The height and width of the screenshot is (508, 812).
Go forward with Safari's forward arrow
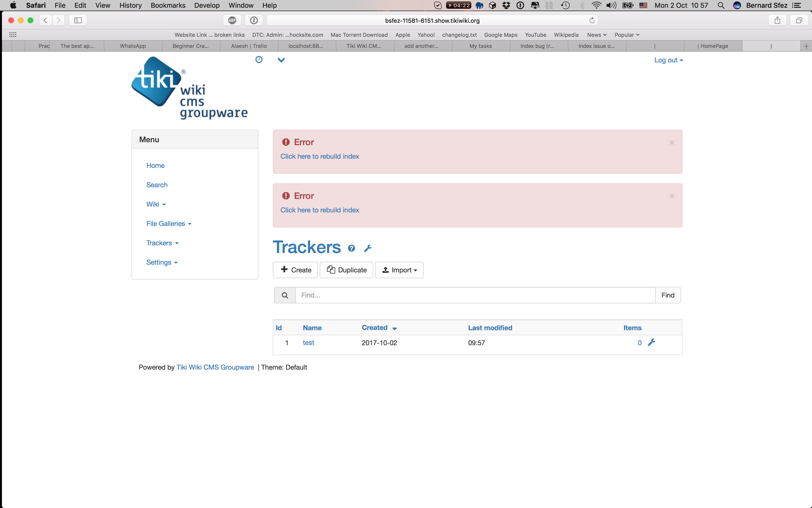pyautogui.click(x=58, y=21)
